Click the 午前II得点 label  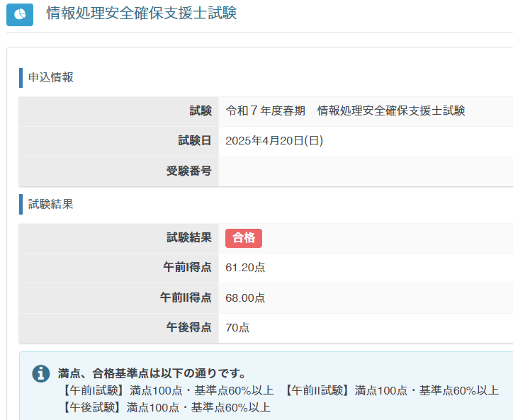click(x=186, y=297)
